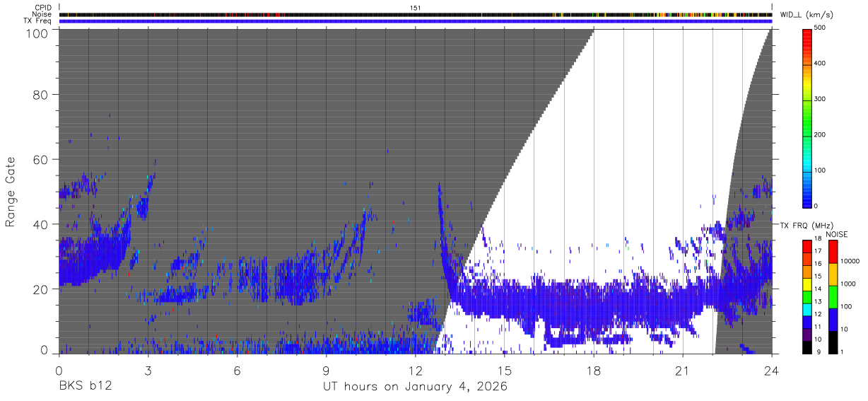Click the 14 label on TX FRQ legend
868x401 pixels.
(x=819, y=289)
